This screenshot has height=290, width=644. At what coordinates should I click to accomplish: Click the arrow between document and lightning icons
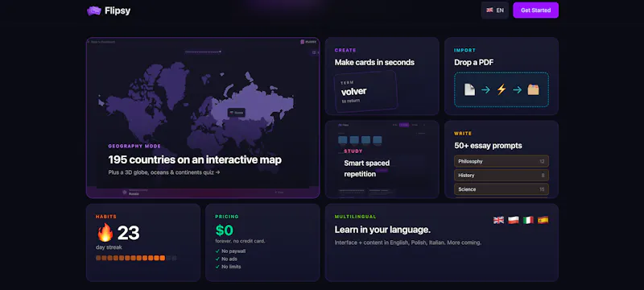[x=485, y=89]
